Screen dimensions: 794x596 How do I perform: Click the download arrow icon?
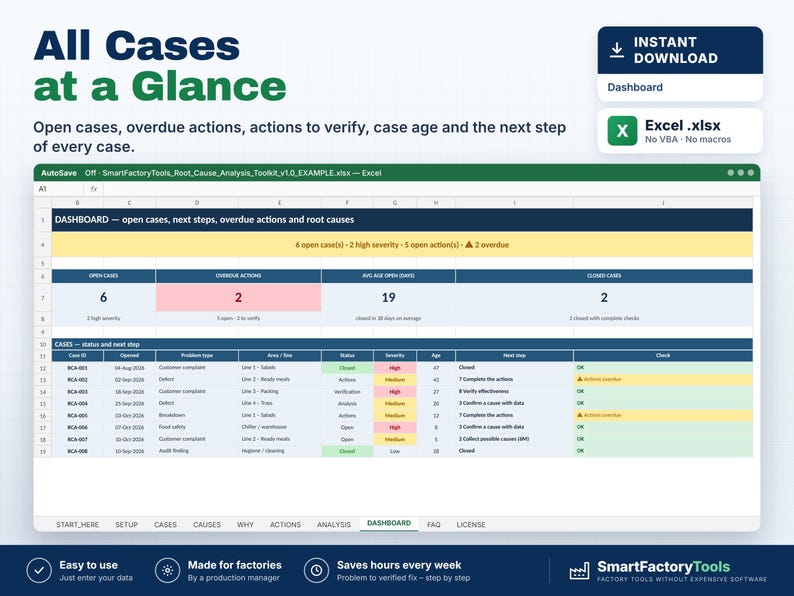click(616, 50)
